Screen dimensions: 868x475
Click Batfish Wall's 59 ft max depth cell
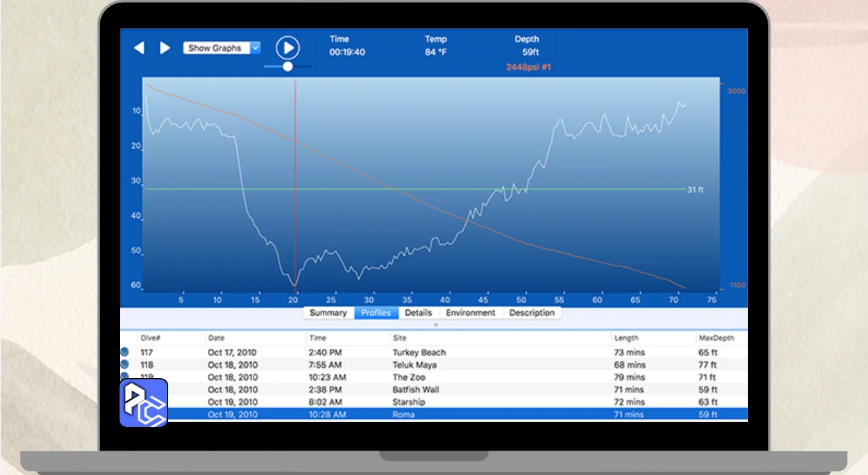[x=708, y=389]
